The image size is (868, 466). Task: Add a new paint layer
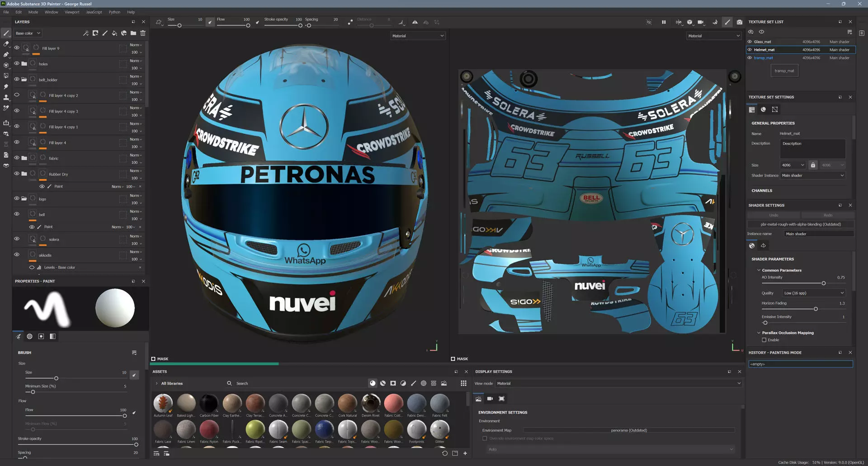(105, 33)
